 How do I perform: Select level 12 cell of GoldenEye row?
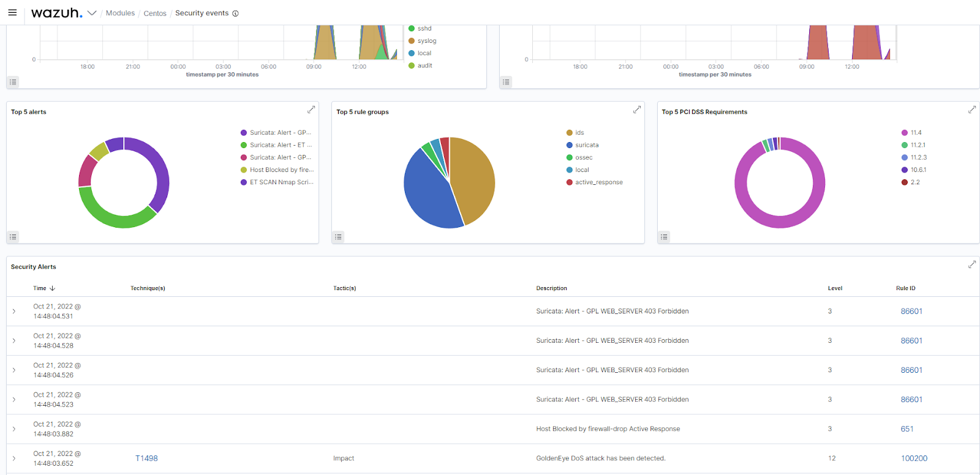click(832, 458)
